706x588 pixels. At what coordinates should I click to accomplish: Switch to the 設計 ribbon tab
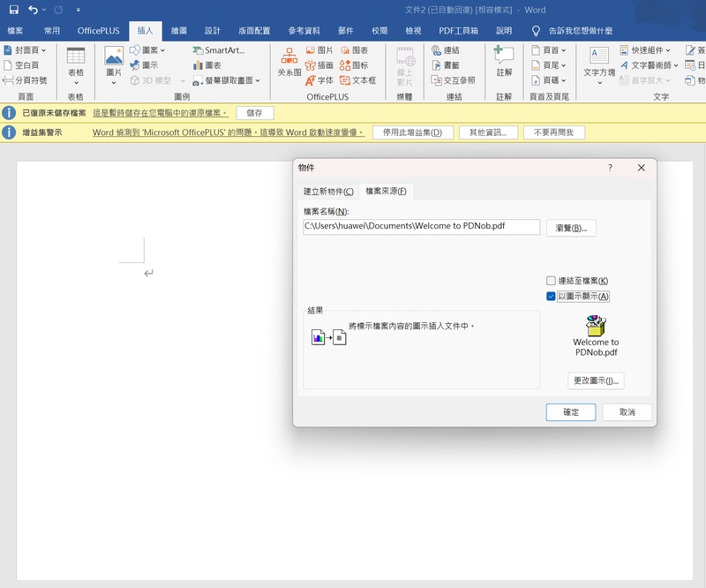click(x=213, y=31)
